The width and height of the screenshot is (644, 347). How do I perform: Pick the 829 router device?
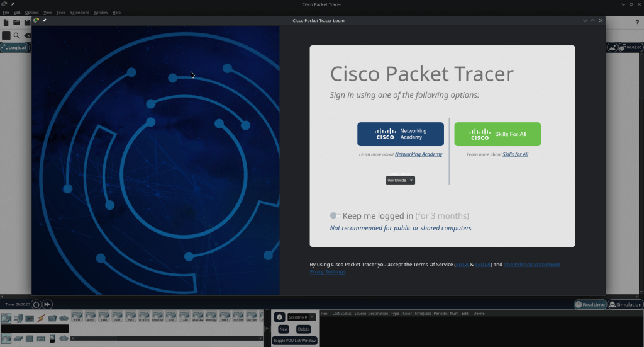[171, 317]
